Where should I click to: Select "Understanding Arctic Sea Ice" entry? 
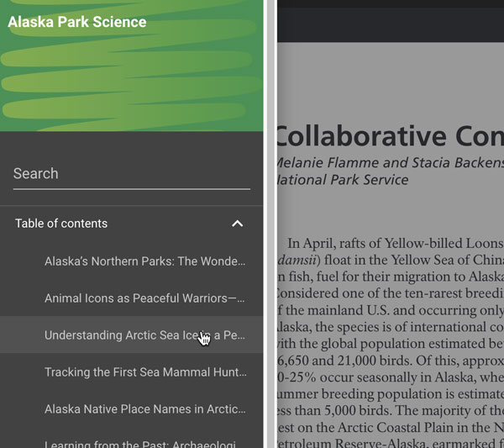144,335
